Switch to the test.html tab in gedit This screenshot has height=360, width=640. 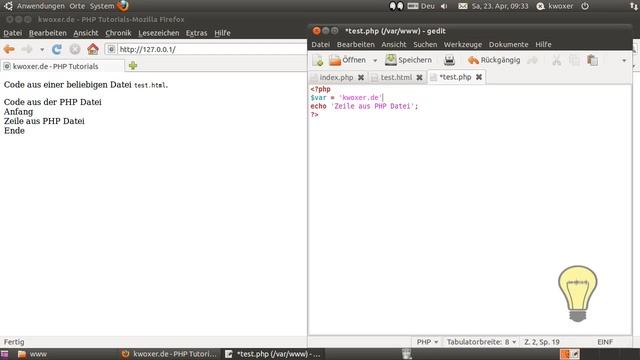click(x=396, y=77)
